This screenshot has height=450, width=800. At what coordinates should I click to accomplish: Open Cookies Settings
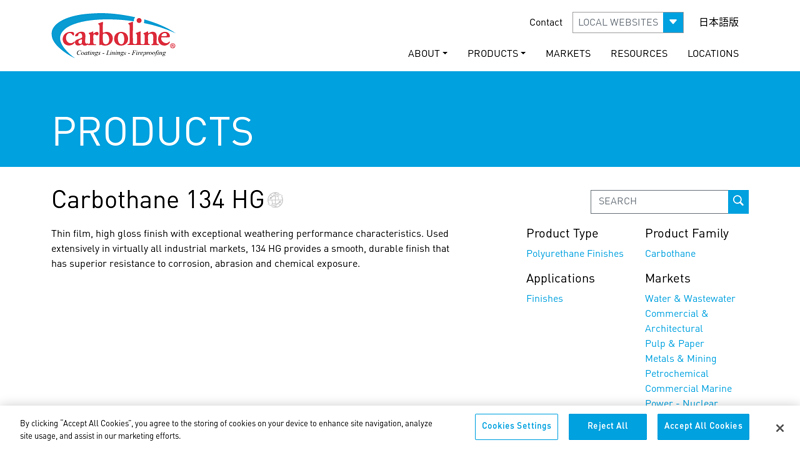coord(516,427)
